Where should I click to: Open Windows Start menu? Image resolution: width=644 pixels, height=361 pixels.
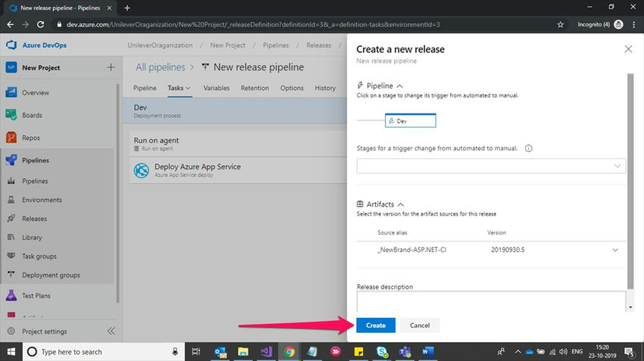point(11,352)
